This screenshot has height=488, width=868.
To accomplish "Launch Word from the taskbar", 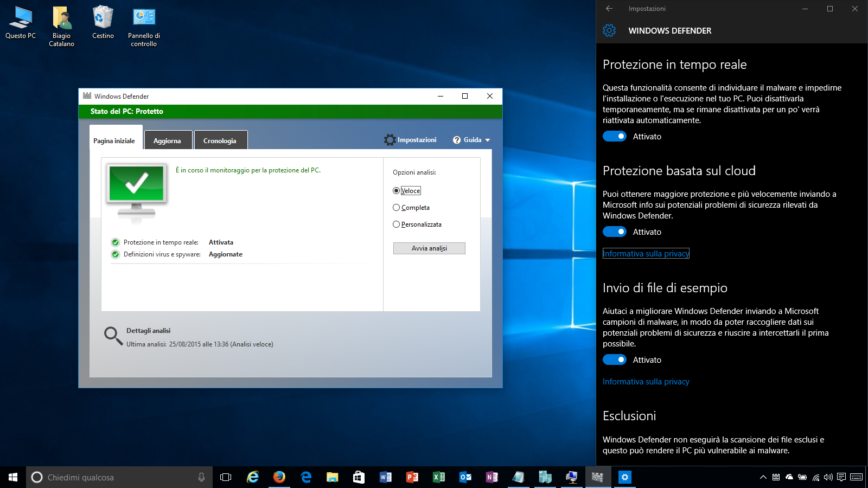I will tap(386, 477).
